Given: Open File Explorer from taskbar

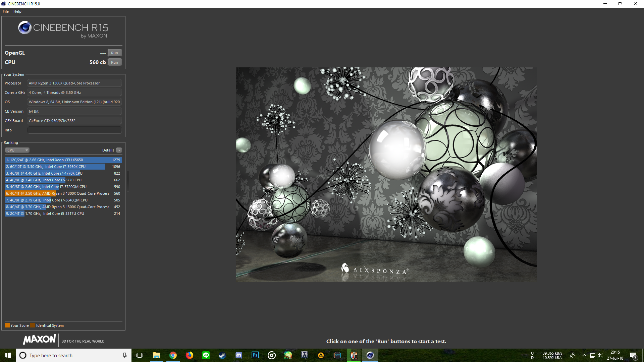Looking at the screenshot, I should (x=156, y=355).
